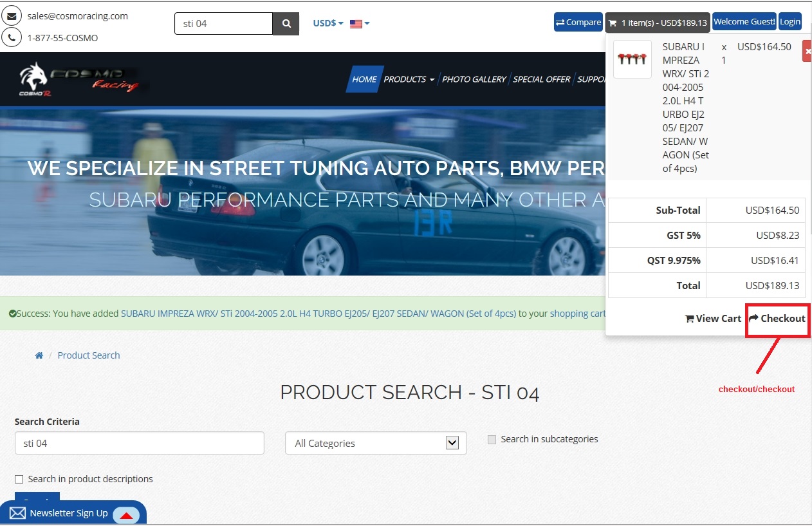Click the Search Criteria input field
The image size is (812, 526).
[x=140, y=443]
